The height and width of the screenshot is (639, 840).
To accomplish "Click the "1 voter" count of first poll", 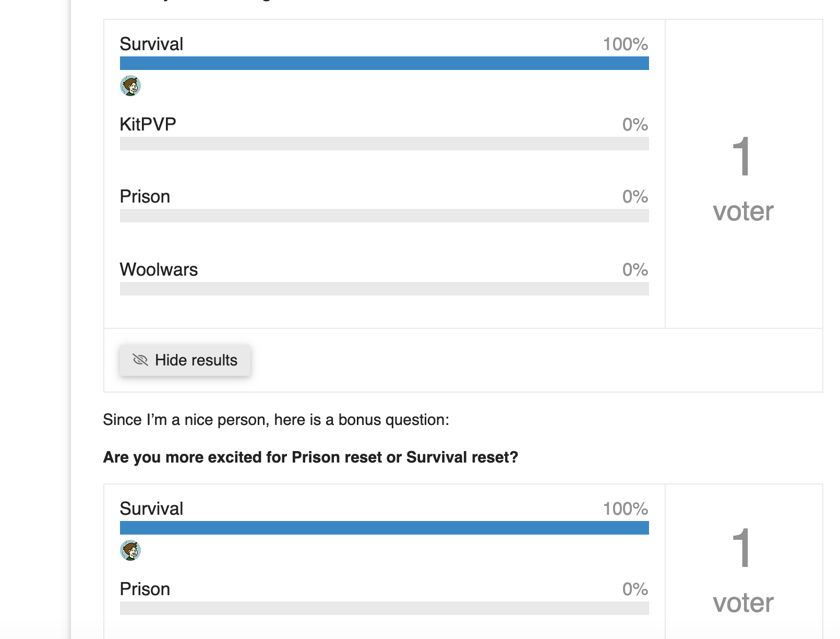I will click(743, 177).
